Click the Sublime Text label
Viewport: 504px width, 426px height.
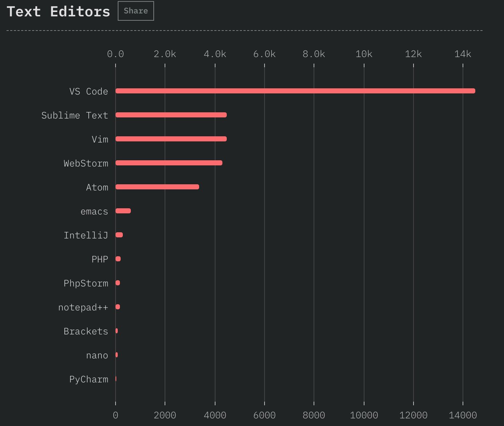74,115
